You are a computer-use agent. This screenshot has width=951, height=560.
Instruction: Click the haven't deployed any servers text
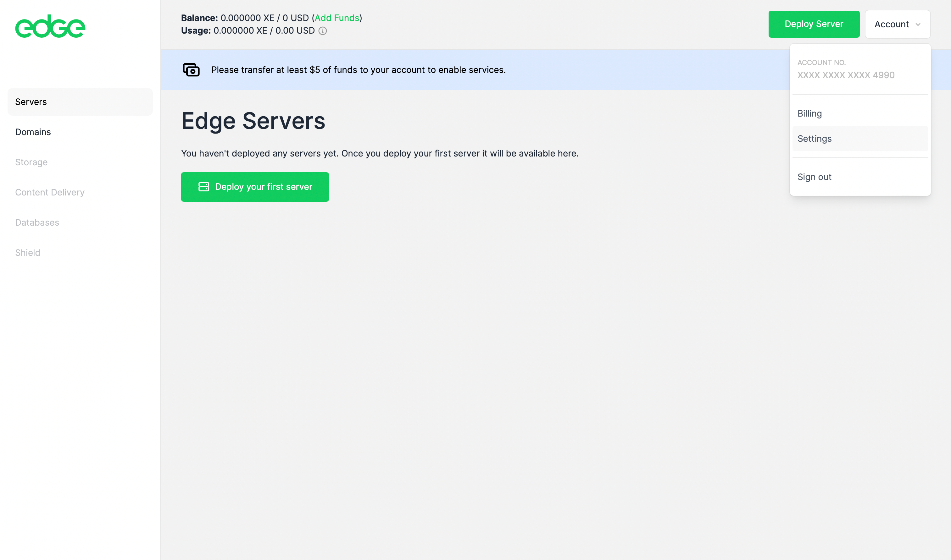tap(379, 154)
